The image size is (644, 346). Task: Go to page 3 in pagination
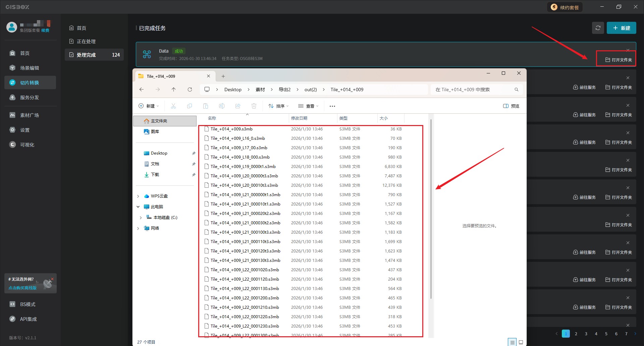point(586,334)
